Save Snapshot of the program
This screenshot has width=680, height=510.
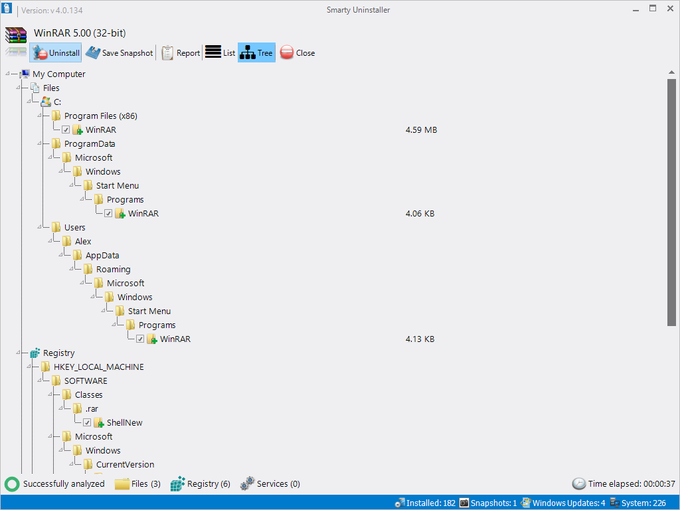click(x=119, y=53)
